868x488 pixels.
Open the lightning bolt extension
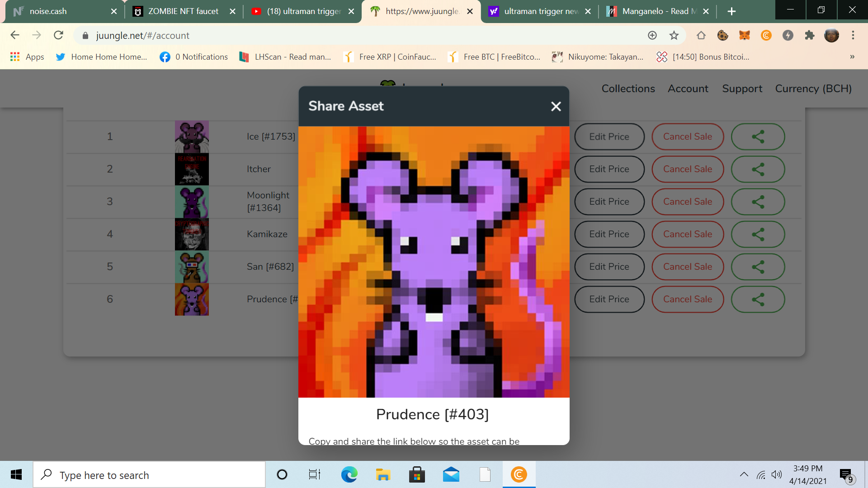788,35
